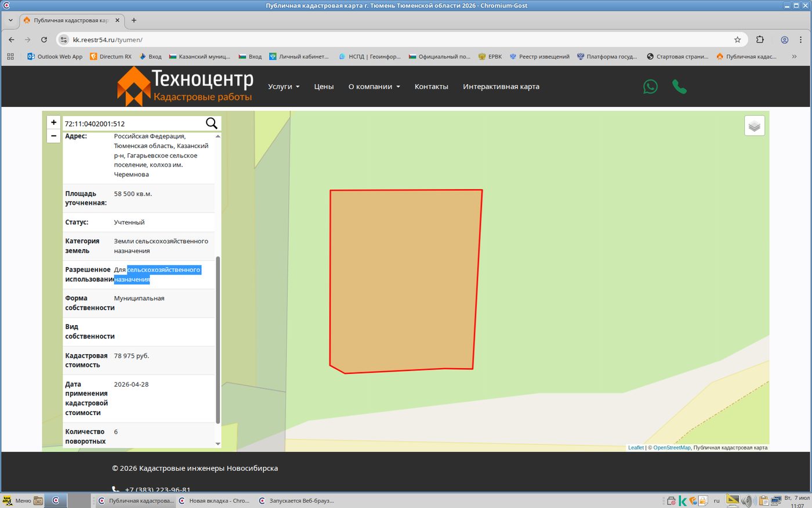Expand the О компании dropdown menu
This screenshot has width=812, height=508.
coord(374,87)
